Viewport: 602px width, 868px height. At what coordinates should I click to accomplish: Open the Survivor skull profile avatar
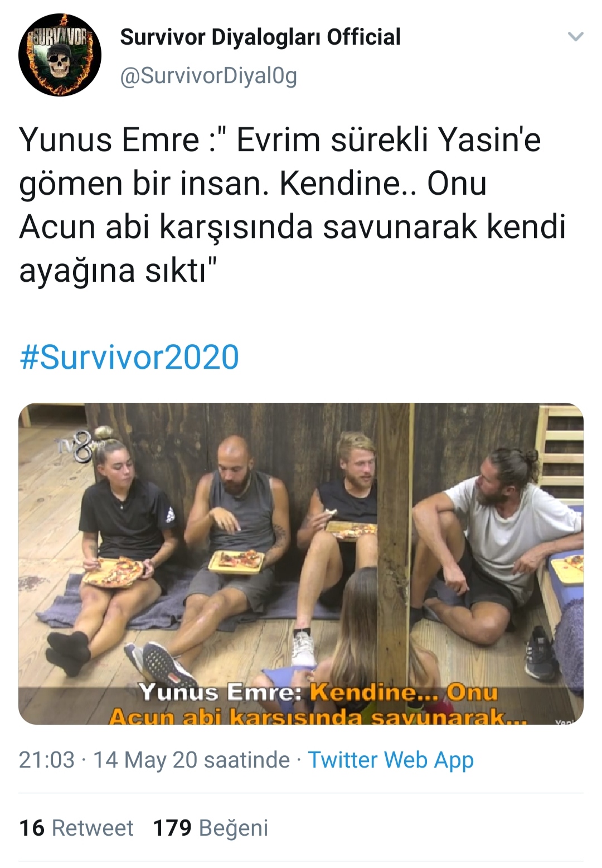click(60, 55)
